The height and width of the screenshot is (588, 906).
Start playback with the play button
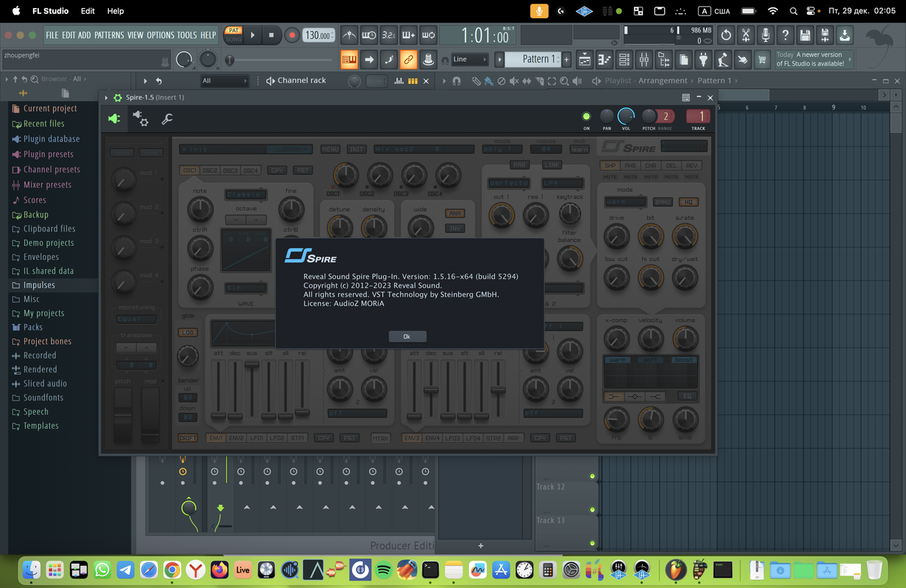pos(252,35)
